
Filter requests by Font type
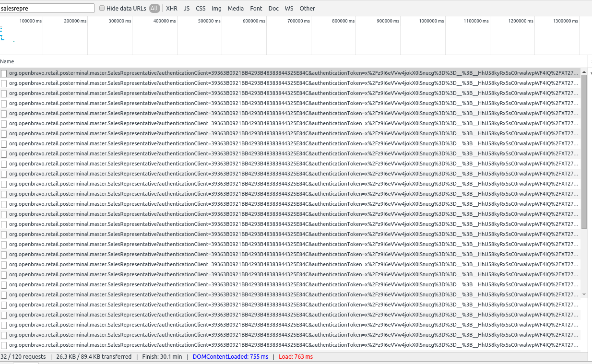tap(256, 9)
